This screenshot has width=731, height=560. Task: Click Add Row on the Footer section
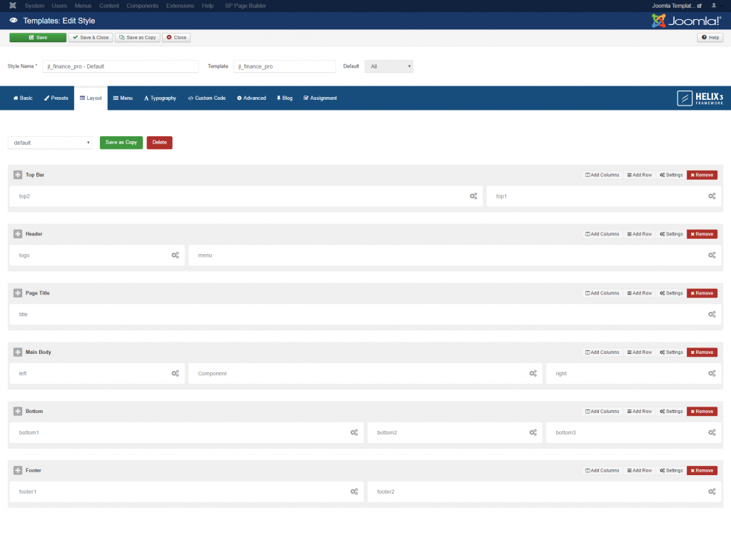(639, 470)
